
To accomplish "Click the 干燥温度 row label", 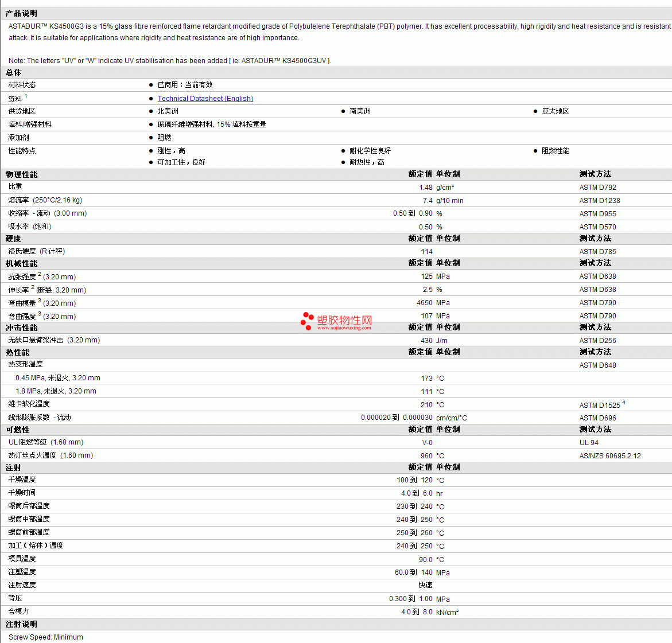I will (x=22, y=480).
